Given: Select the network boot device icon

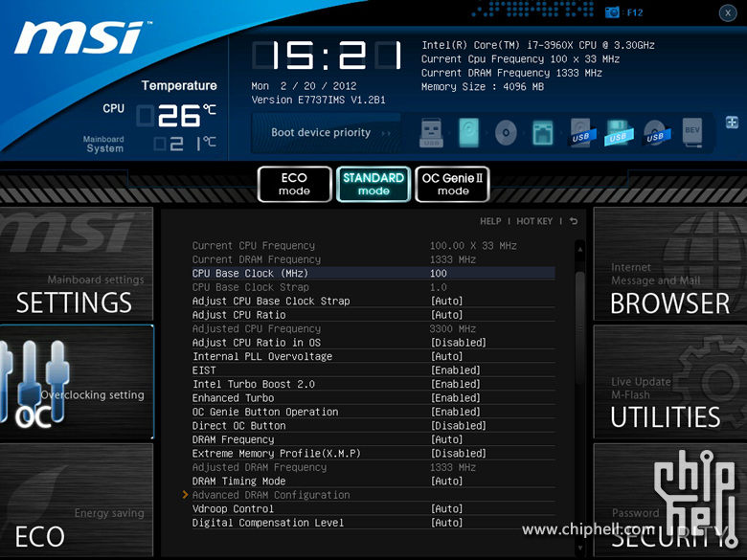Looking at the screenshot, I should click(x=543, y=133).
